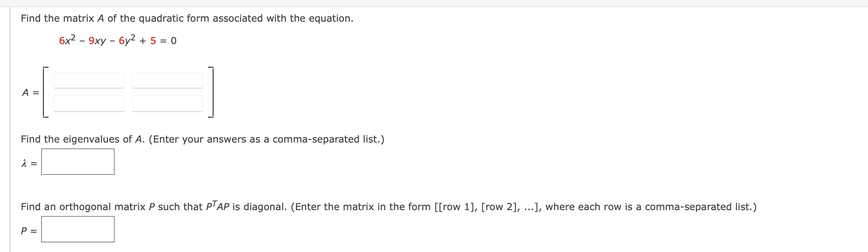Click the bottom-right matrix entry field
The width and height of the screenshot is (868, 252).
[167, 103]
